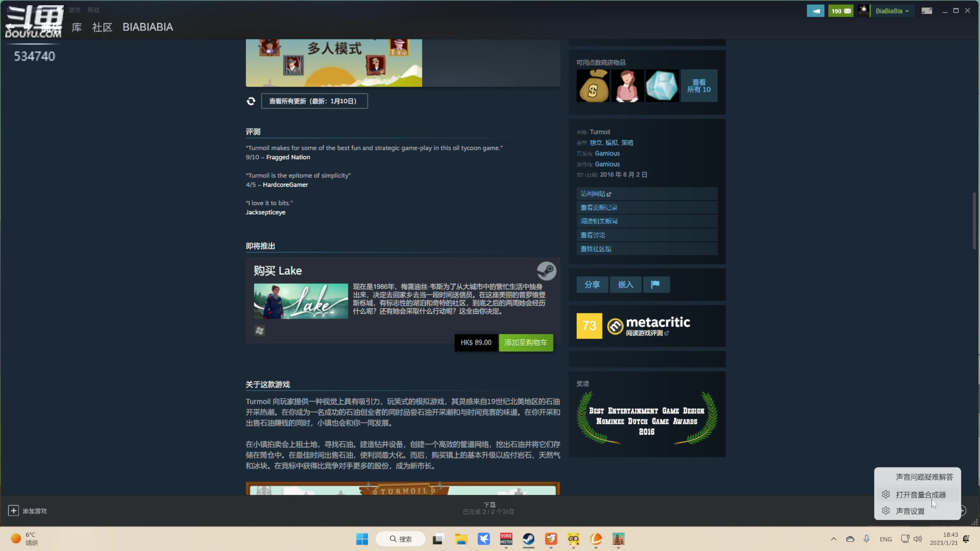Click 查看所有 10 point shop items

pos(699,86)
